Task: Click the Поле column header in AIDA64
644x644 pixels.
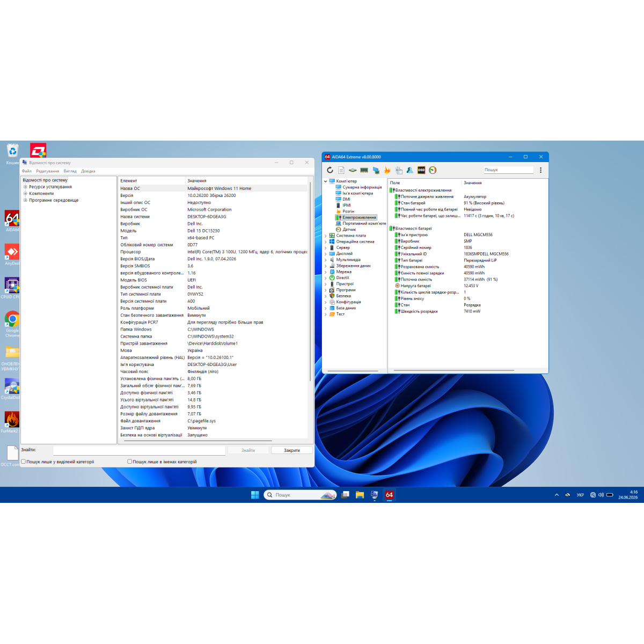Action: (x=425, y=183)
